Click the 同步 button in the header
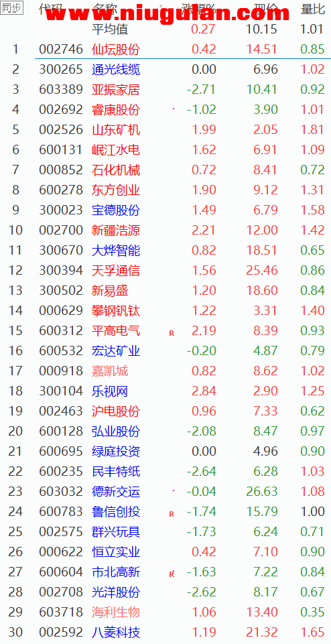 click(11, 8)
